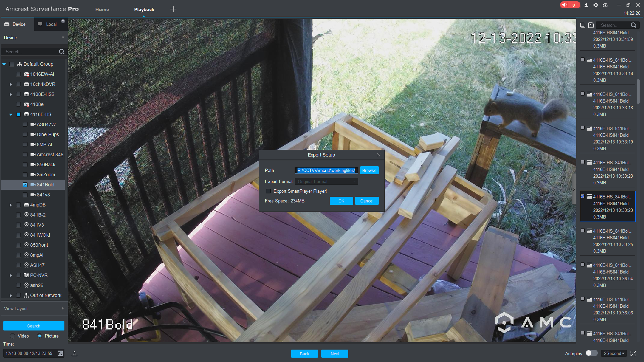This screenshot has height=362, width=644.
Task: Open the Export Format dropdown
Action: (326, 181)
